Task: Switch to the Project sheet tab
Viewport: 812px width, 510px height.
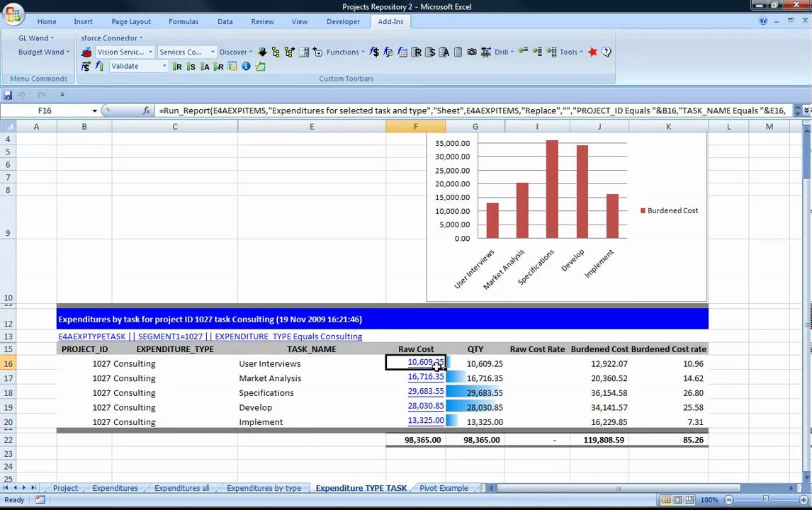Action: (x=65, y=488)
